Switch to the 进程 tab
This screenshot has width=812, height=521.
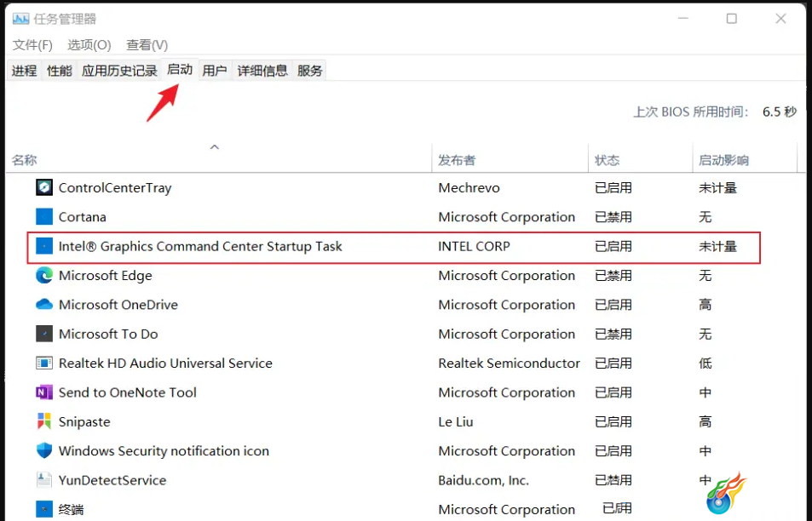25,71
